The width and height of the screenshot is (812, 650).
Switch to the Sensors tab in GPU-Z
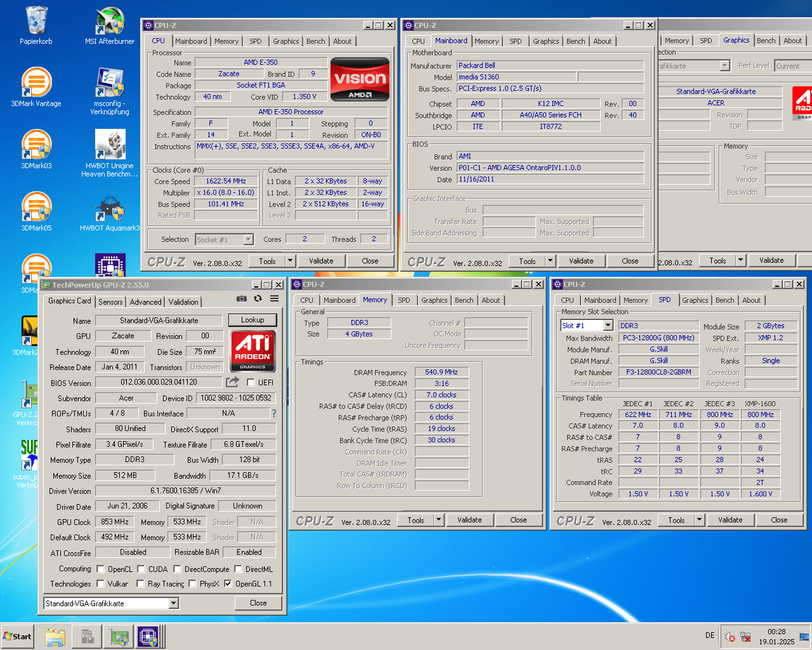[110, 302]
